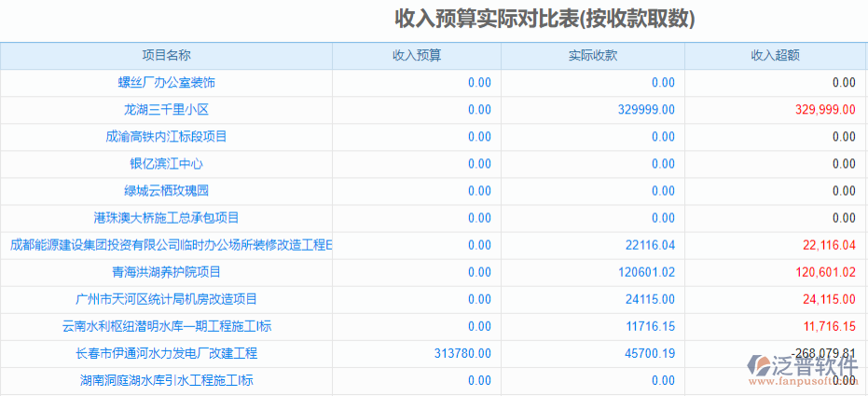Image resolution: width=868 pixels, height=396 pixels.
Task: Click 收入预算 value in 青海洪湖养护院项目 row
Action: [479, 272]
